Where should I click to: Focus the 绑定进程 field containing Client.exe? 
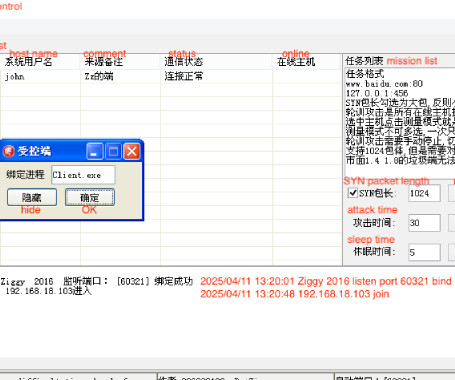[83, 175]
